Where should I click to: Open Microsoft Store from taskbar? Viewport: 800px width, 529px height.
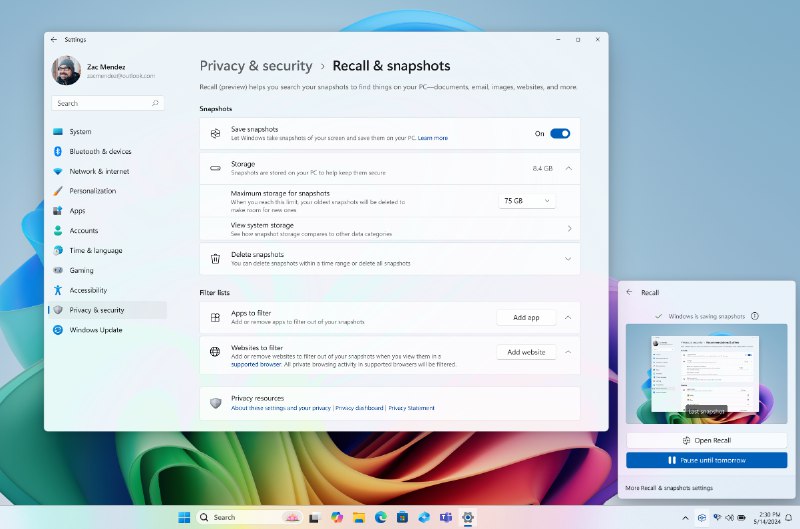pyautogui.click(x=403, y=517)
